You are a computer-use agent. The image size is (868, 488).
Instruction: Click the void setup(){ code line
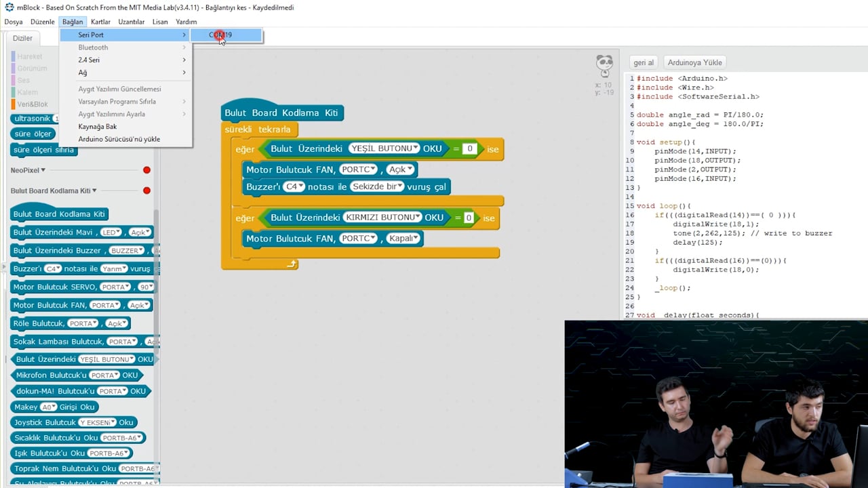point(666,142)
